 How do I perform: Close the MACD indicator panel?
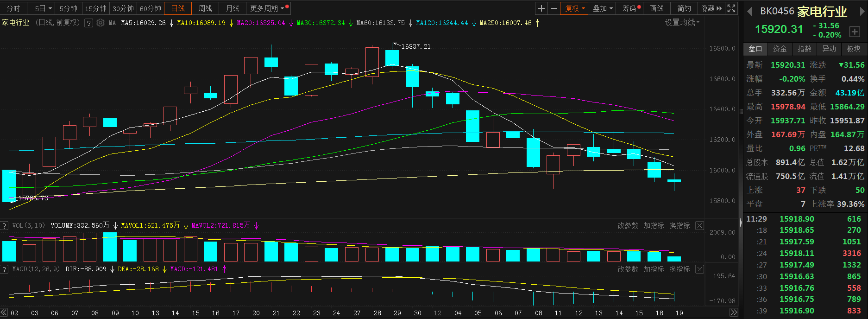pyautogui.click(x=699, y=269)
